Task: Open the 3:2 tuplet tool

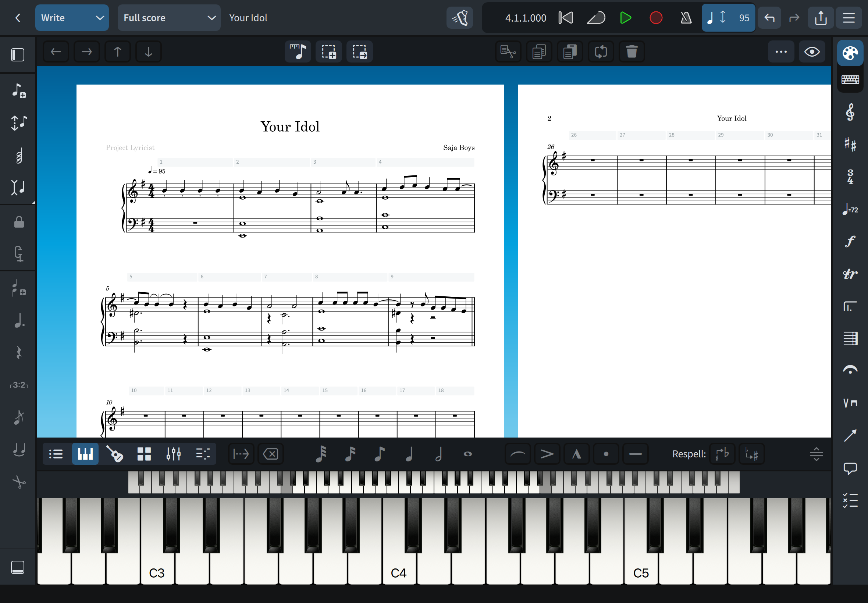Action: [18, 385]
